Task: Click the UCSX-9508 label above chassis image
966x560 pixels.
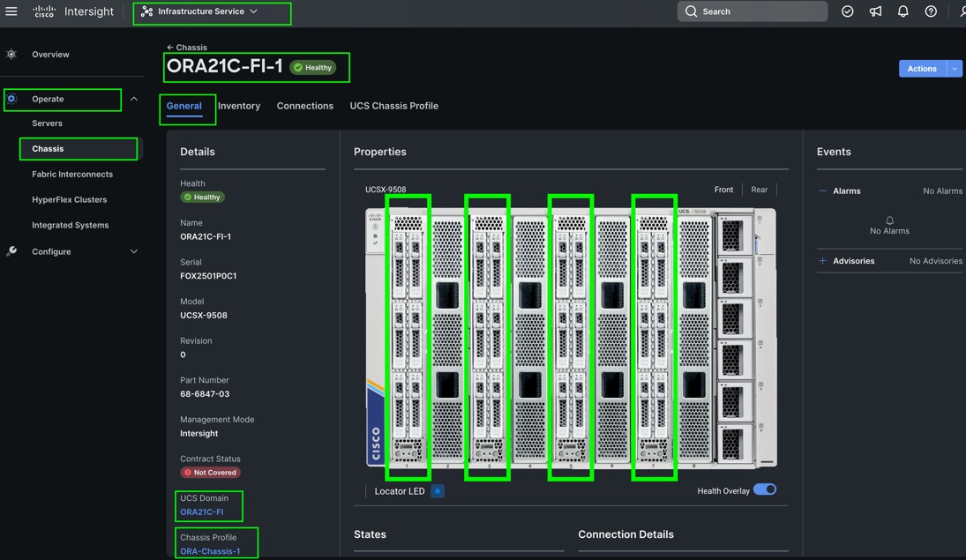Action: tap(386, 190)
